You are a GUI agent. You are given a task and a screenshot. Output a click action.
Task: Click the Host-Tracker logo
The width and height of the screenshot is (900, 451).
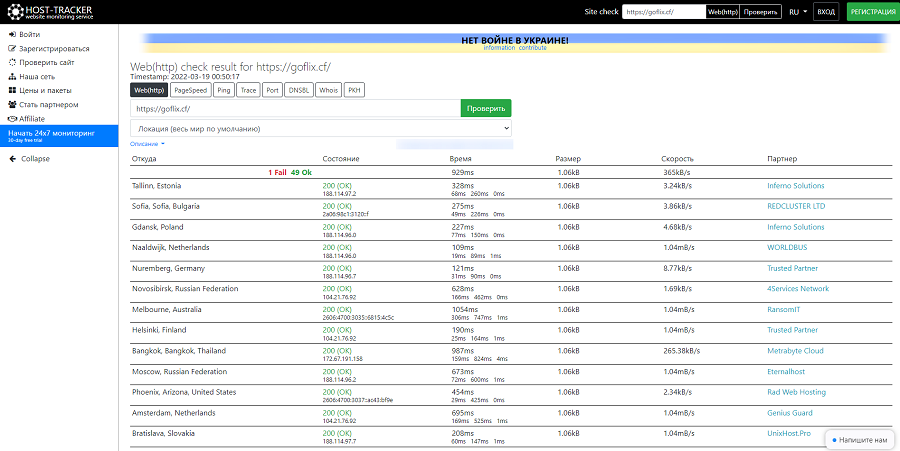50,11
